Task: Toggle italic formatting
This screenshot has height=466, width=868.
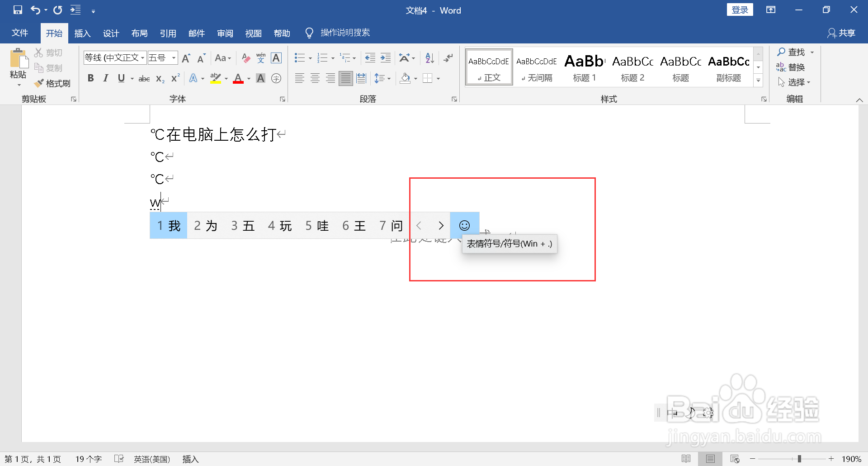Action: click(106, 78)
